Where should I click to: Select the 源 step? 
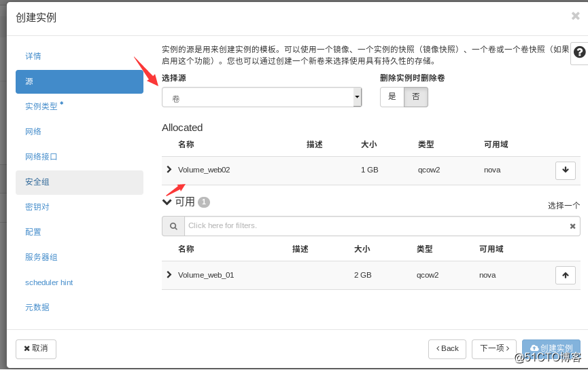coord(80,81)
